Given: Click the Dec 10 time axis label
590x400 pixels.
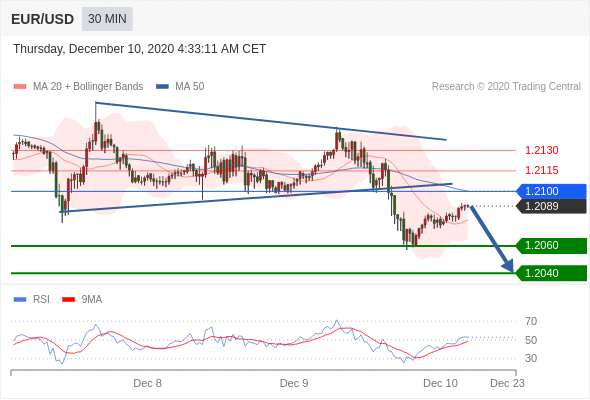Looking at the screenshot, I should click(440, 383).
